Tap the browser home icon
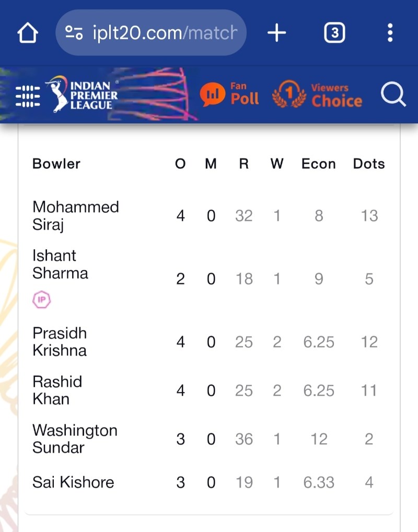Image resolution: width=418 pixels, height=532 pixels. [28, 33]
